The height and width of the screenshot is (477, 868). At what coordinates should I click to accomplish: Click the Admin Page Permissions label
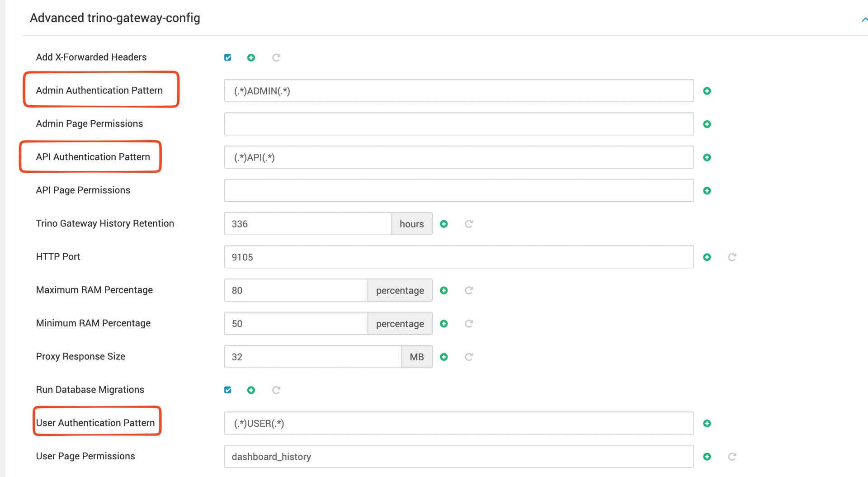90,123
